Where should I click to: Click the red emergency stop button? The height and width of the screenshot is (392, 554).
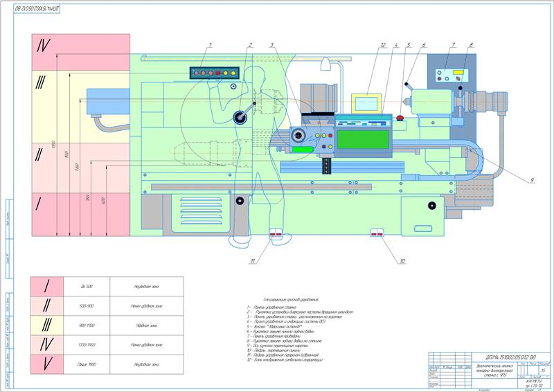[x=400, y=118]
